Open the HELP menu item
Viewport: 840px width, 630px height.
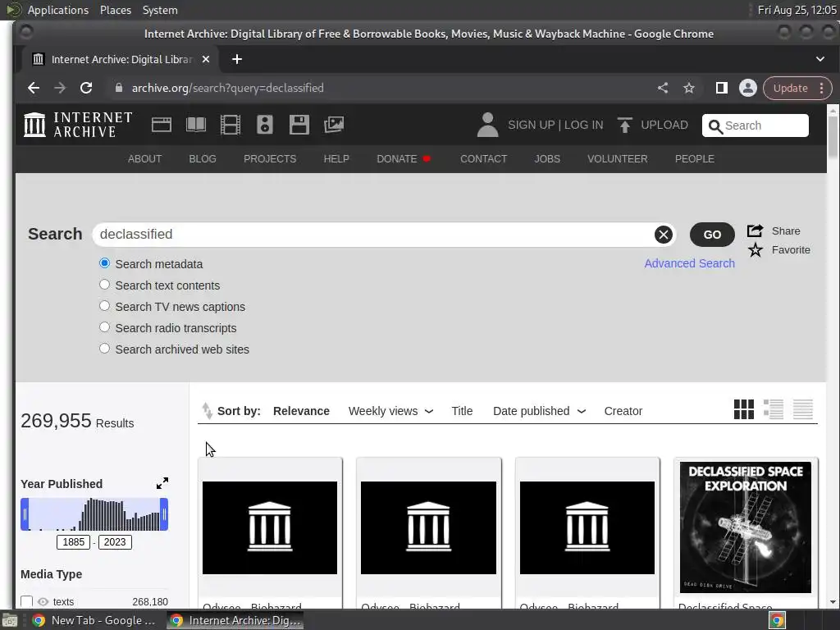tap(336, 159)
